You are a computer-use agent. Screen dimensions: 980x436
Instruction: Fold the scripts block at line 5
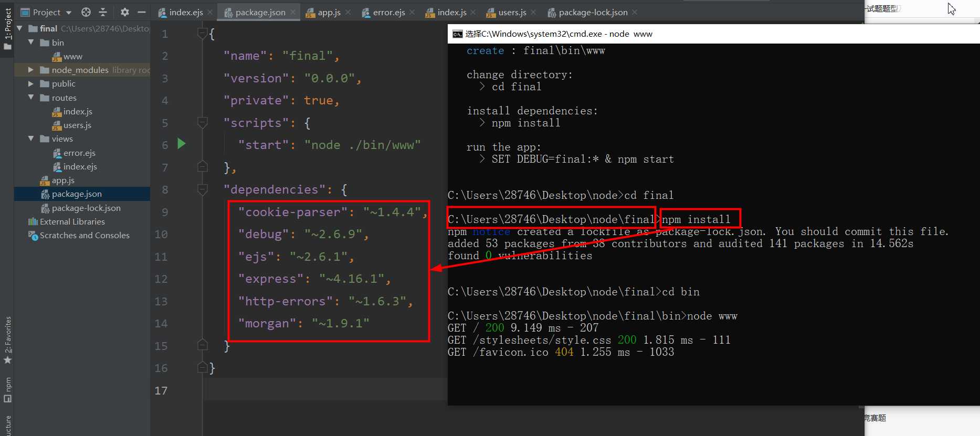(202, 123)
